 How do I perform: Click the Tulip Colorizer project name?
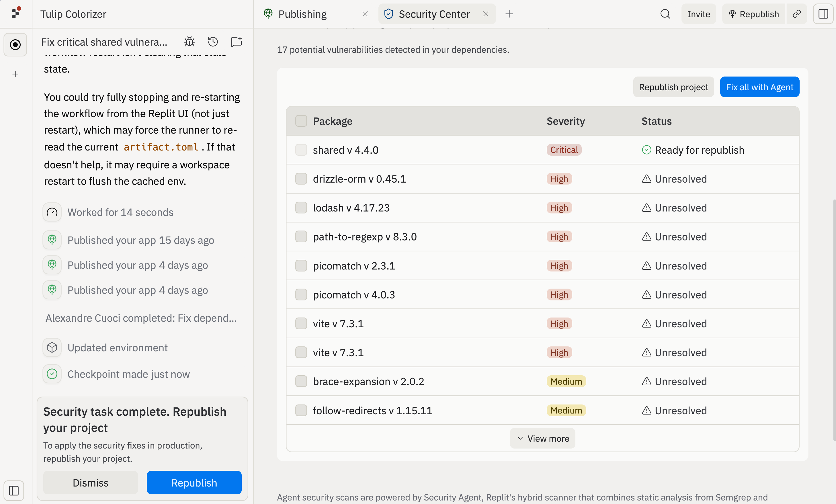pos(73,14)
